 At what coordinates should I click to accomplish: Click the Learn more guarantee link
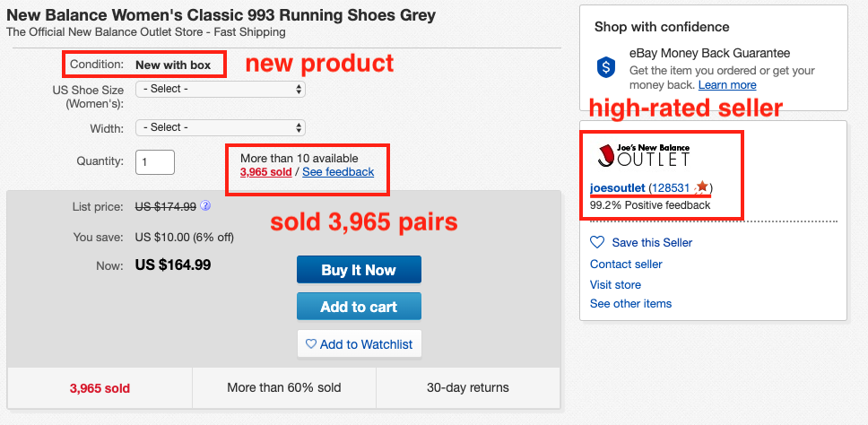click(x=727, y=85)
